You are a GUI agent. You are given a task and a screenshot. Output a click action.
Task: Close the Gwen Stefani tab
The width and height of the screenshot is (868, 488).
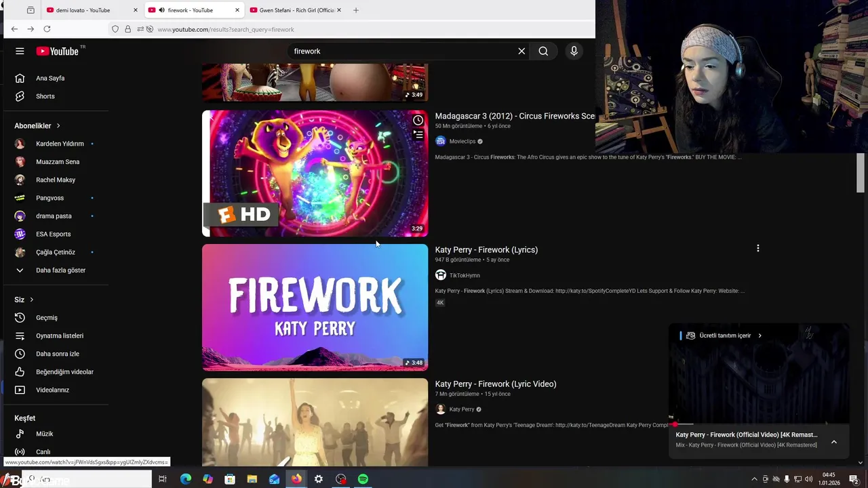338,10
